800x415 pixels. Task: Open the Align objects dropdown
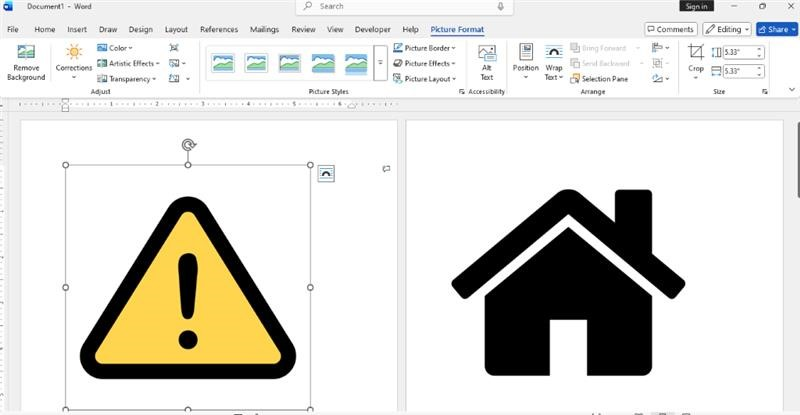point(660,48)
